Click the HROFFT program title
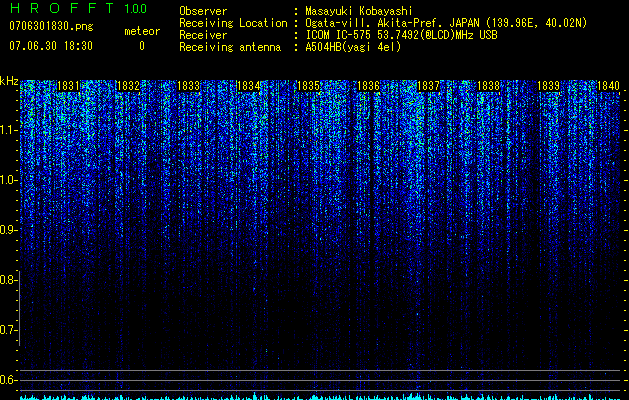The width and height of the screenshot is (629, 400). (62, 8)
